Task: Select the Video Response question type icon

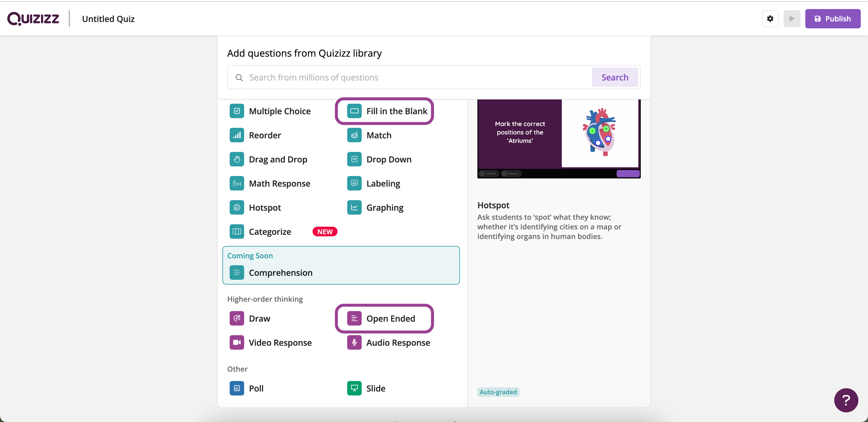Action: (237, 342)
